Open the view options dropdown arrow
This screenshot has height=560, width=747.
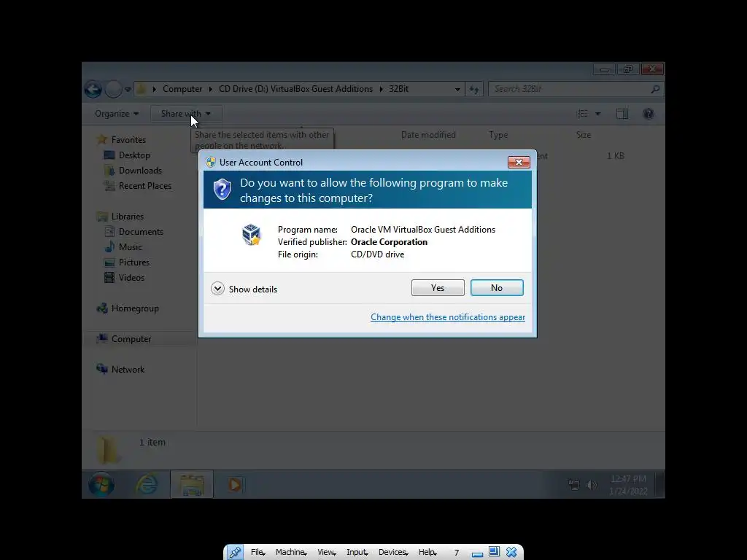598,114
